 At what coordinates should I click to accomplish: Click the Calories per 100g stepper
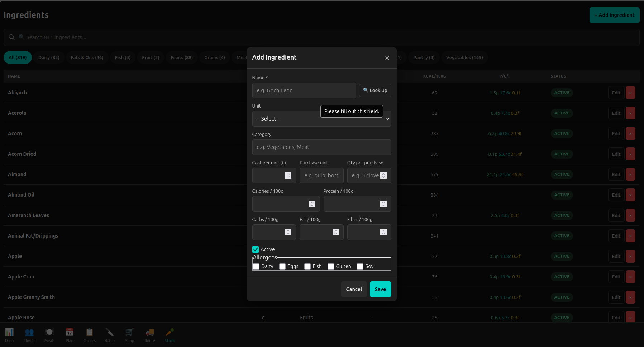pyautogui.click(x=312, y=204)
